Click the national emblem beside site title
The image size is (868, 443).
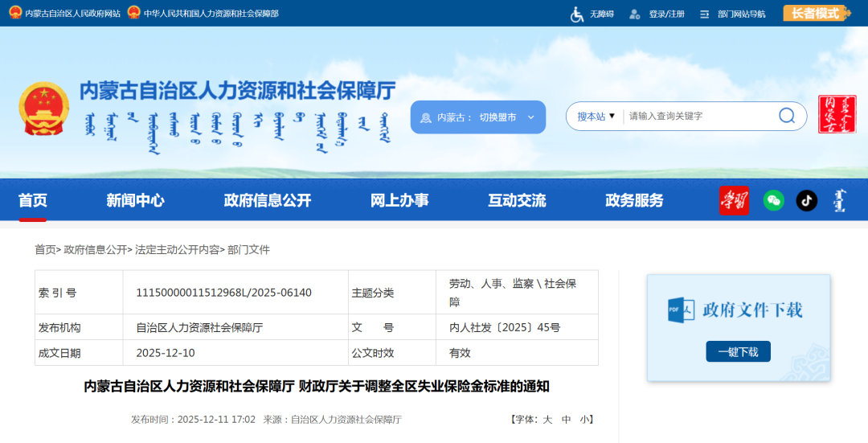pos(43,109)
